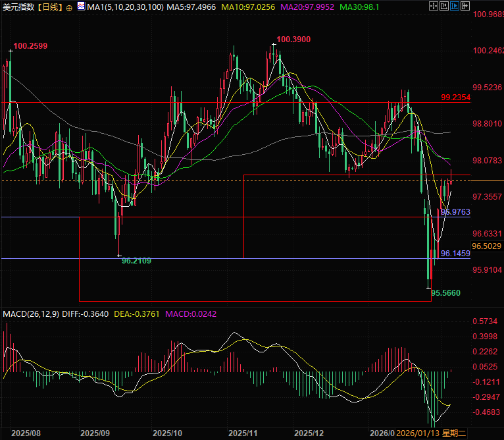Image resolution: width=504 pixels, height=440 pixels.
Task: Click the 96.2109 low price annotation
Action: [x=136, y=261]
